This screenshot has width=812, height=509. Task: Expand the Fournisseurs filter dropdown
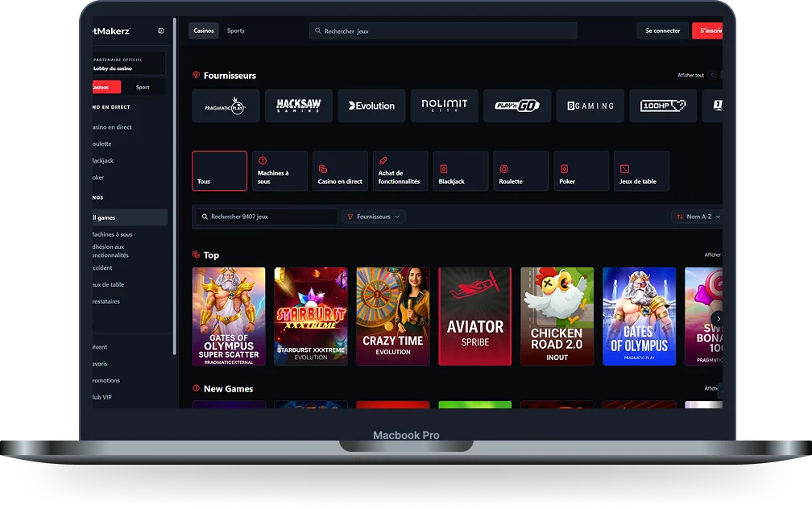(x=374, y=217)
